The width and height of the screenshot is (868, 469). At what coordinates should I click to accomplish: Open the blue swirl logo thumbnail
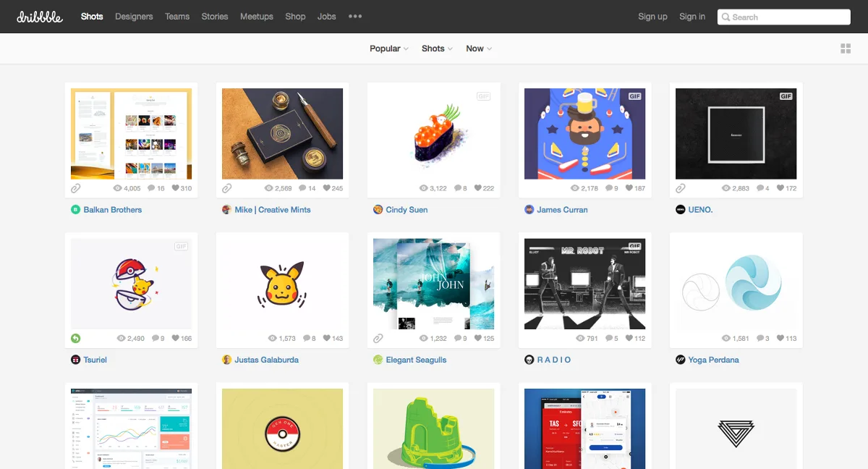click(736, 284)
